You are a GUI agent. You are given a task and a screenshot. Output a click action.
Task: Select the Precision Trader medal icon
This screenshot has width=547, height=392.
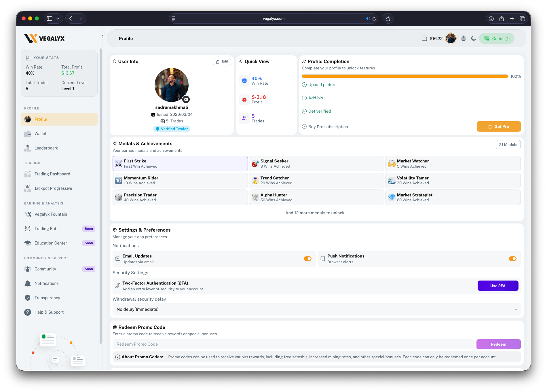[119, 197]
